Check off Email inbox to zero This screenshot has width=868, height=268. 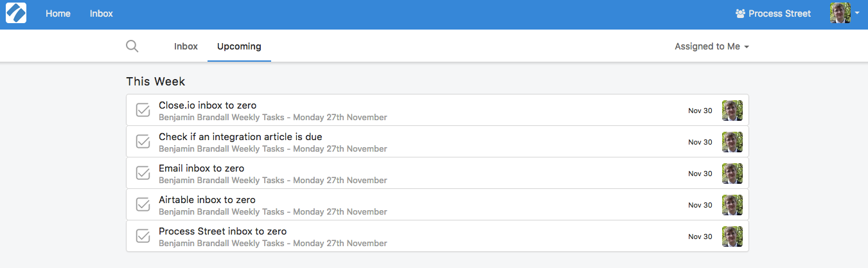[143, 174]
